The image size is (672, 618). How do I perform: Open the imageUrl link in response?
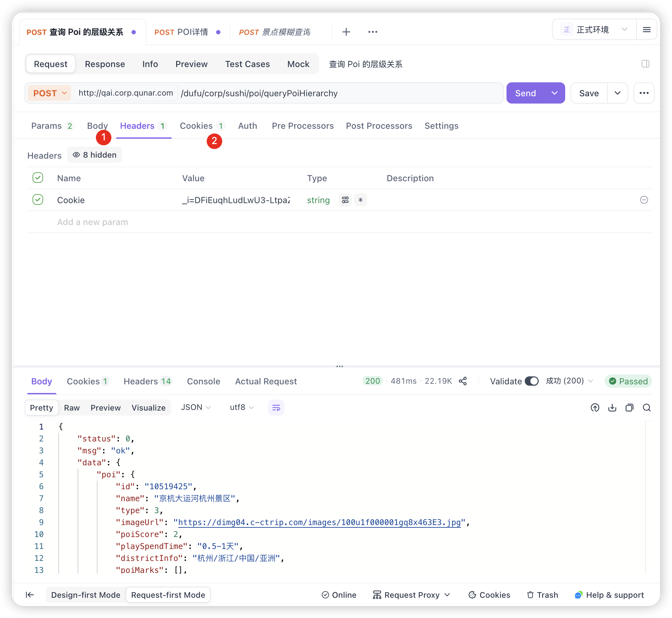[319, 522]
